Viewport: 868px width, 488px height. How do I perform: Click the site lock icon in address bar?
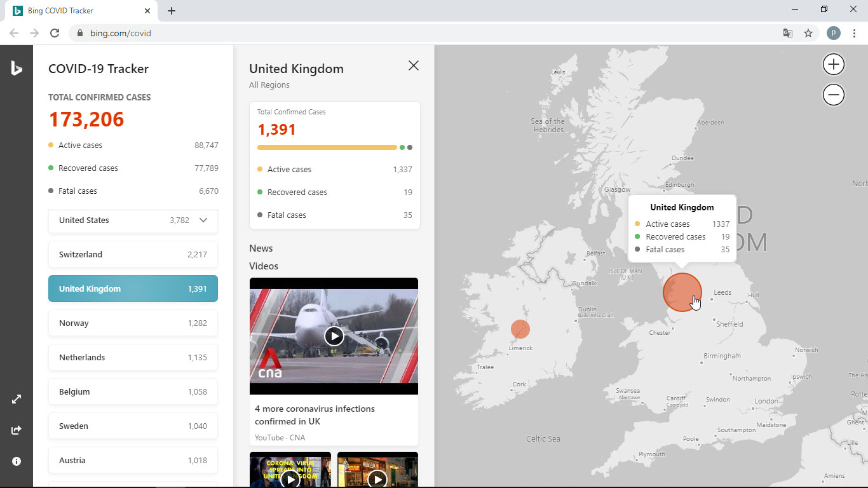(x=79, y=33)
